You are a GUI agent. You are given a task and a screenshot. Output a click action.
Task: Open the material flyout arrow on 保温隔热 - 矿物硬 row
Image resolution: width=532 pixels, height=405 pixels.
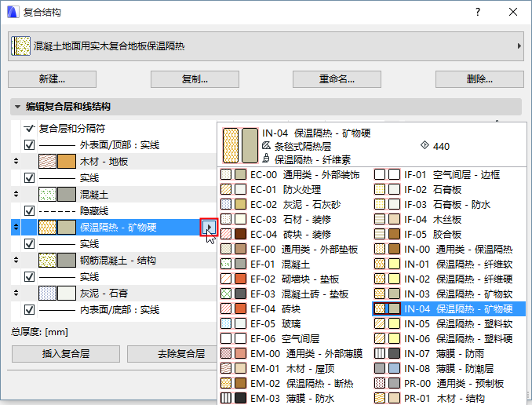click(209, 227)
